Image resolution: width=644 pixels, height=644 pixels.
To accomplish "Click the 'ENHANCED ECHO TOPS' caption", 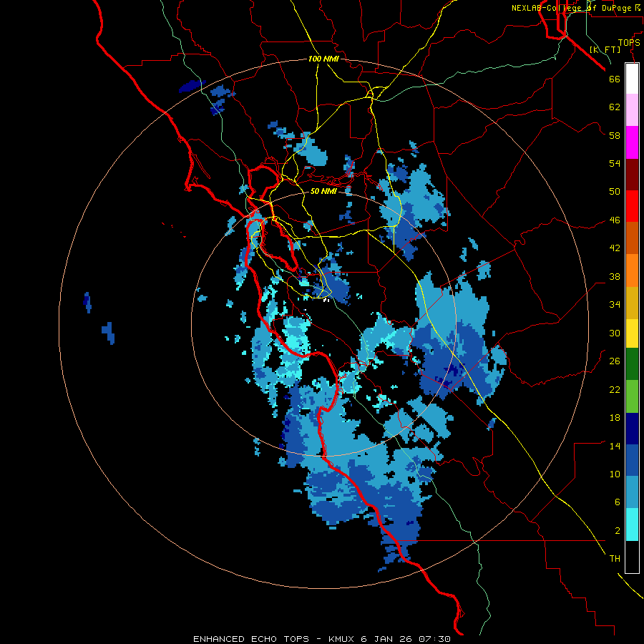I will (251, 639).
